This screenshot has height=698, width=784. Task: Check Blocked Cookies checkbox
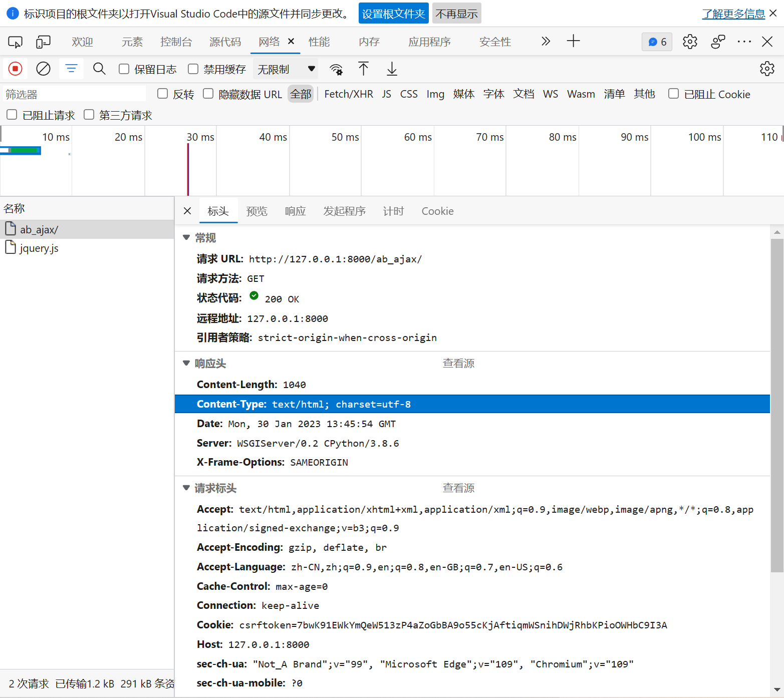tap(674, 94)
